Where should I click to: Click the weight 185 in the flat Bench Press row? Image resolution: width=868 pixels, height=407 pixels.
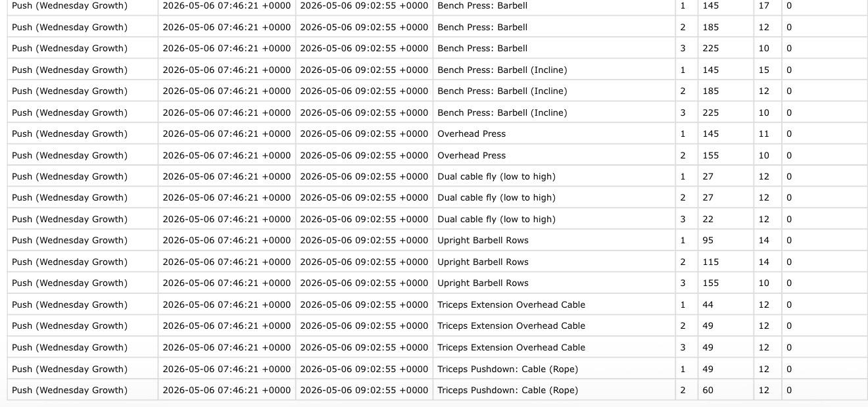[x=710, y=27]
